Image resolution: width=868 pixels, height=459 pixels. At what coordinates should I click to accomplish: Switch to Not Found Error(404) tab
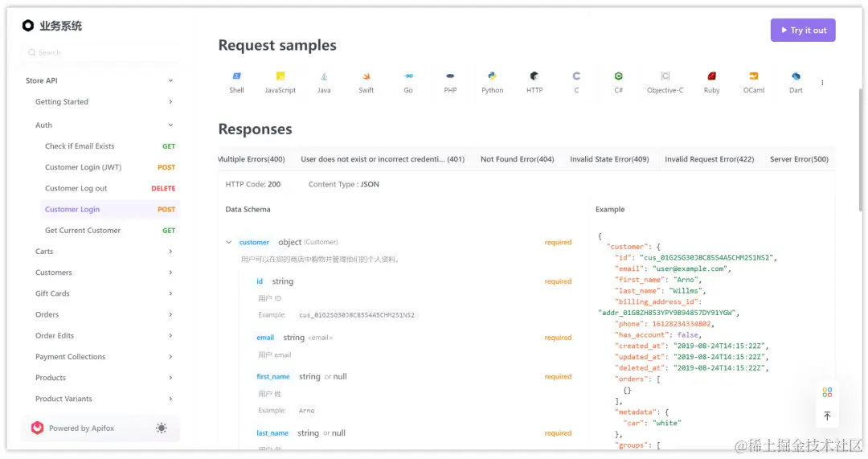[517, 159]
